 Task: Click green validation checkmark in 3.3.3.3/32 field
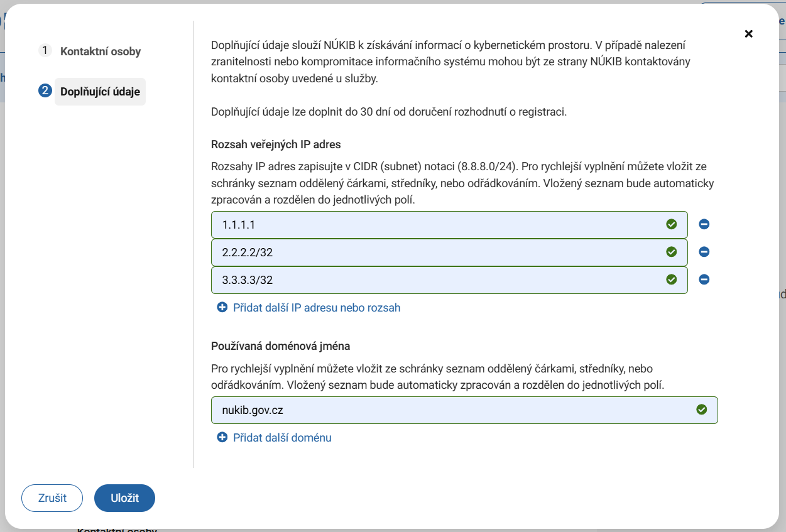coord(671,280)
